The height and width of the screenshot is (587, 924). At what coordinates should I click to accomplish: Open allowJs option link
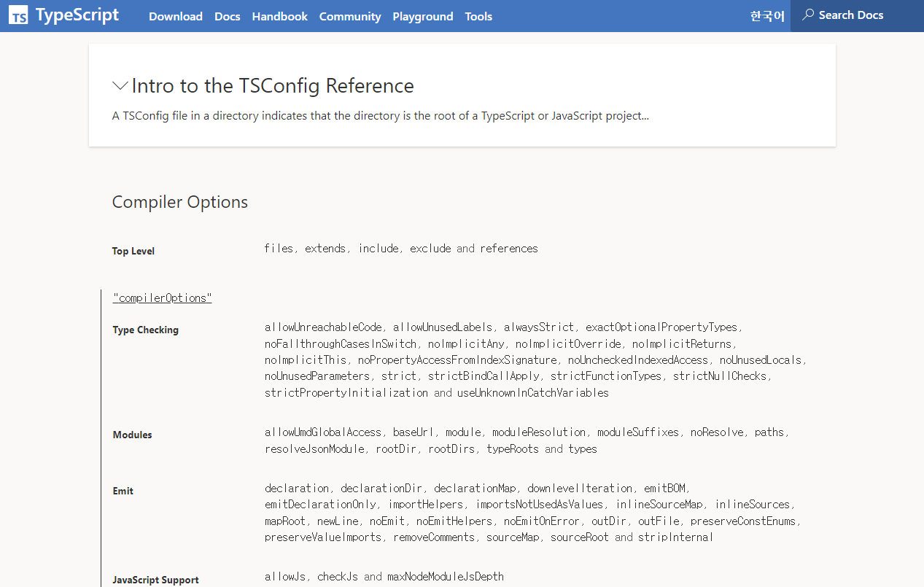click(x=284, y=577)
